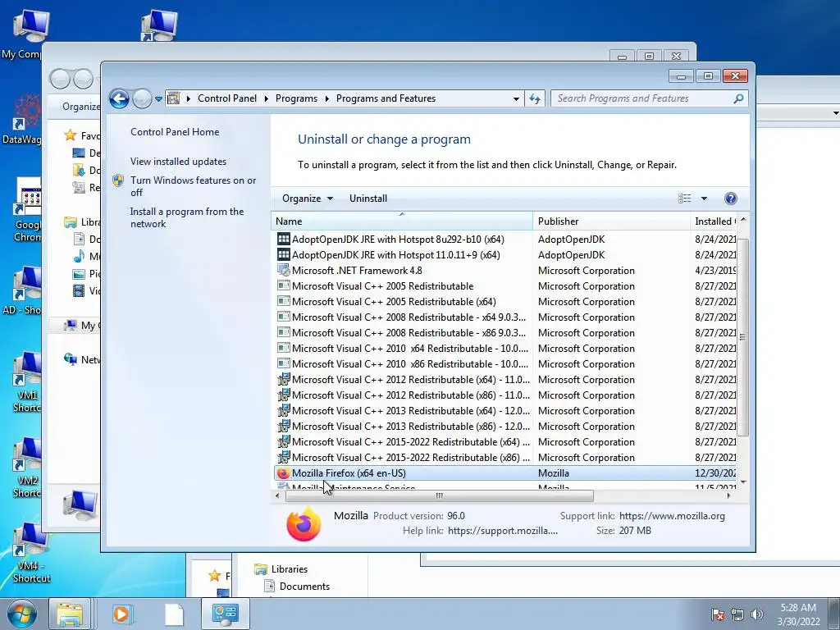
Task: Refresh the Programs and Features address bar
Action: tap(535, 98)
